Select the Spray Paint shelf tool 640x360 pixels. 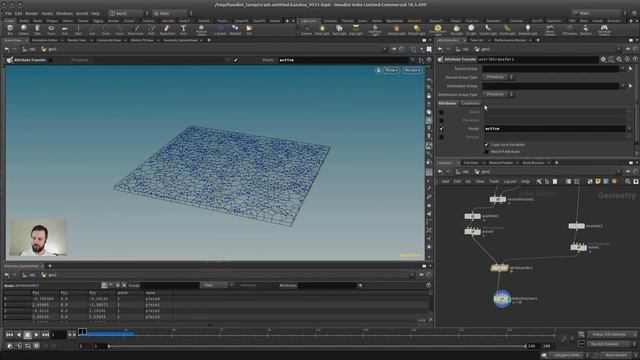167,29
